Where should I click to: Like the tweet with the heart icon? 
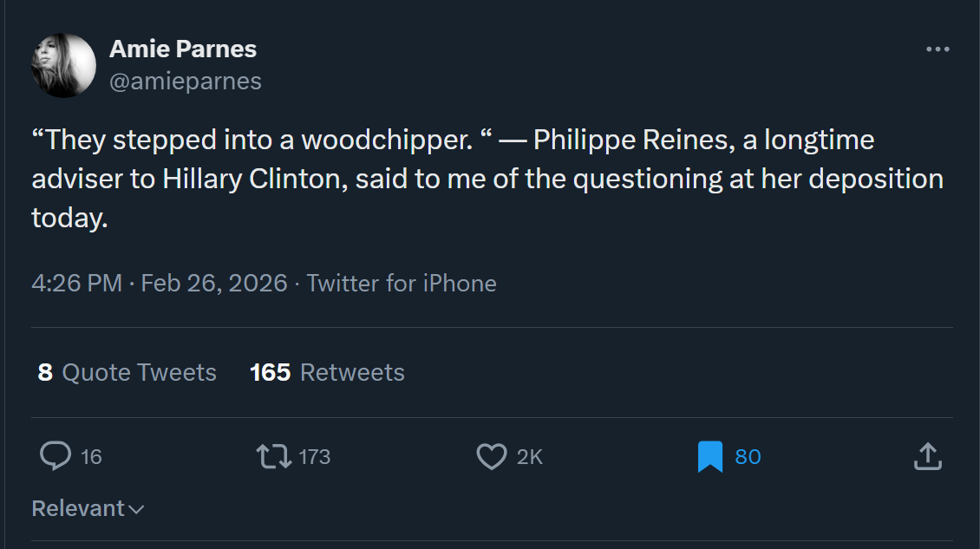(x=492, y=456)
